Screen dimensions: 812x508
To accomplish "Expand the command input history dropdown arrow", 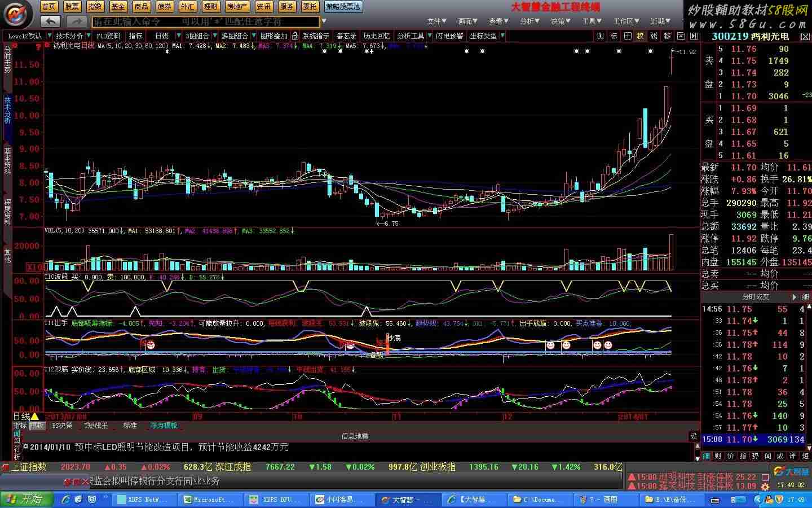I will pyautogui.click(x=324, y=21).
